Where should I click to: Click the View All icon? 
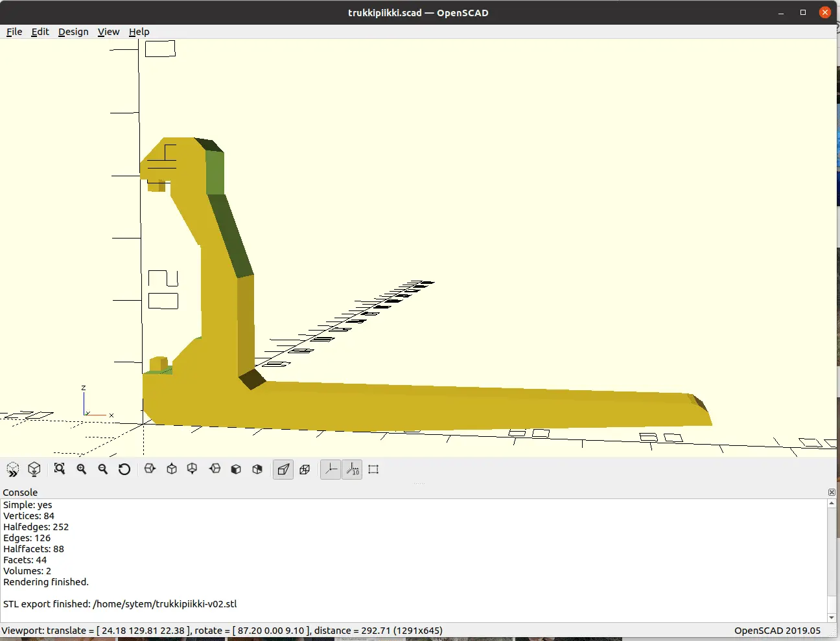coord(60,469)
